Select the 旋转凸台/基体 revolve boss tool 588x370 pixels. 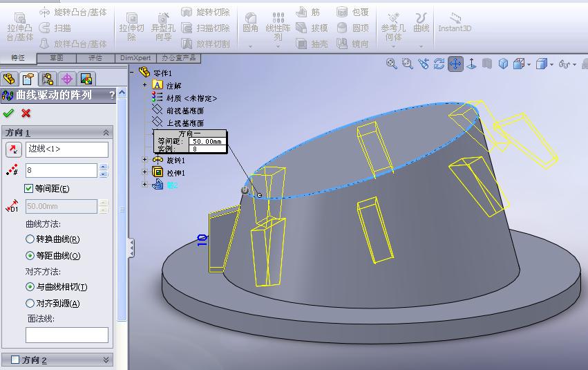pyautogui.click(x=73, y=12)
